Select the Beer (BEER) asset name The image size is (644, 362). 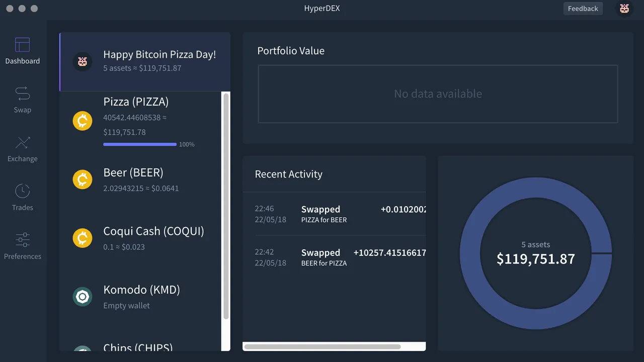[x=133, y=172]
